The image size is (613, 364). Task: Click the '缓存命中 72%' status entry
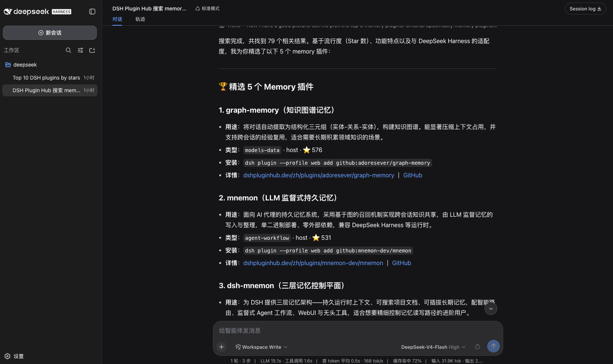click(407, 361)
